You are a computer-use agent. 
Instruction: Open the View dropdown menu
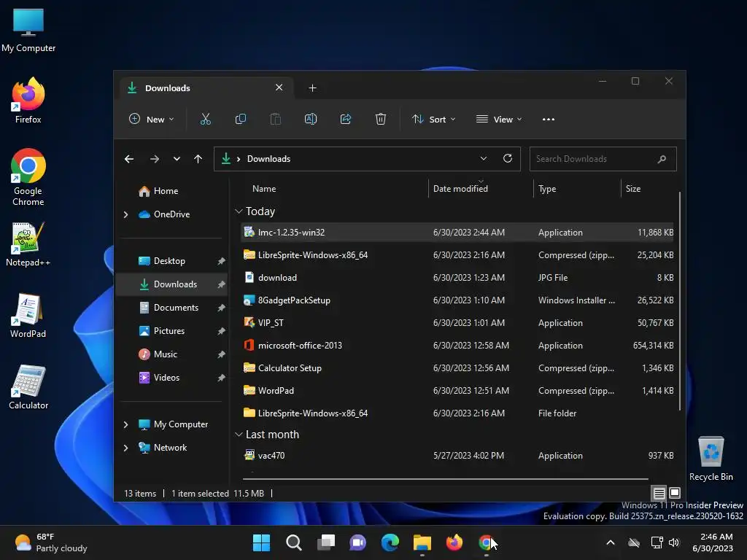pyautogui.click(x=499, y=119)
